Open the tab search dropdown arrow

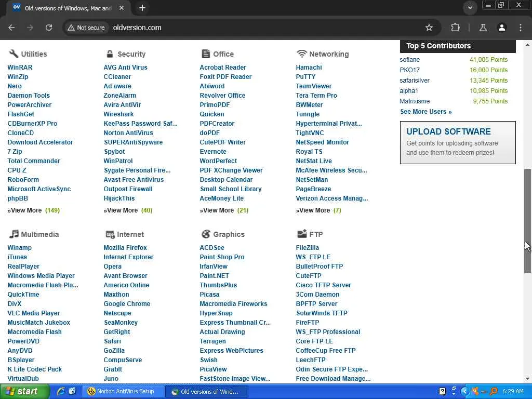tap(470, 8)
